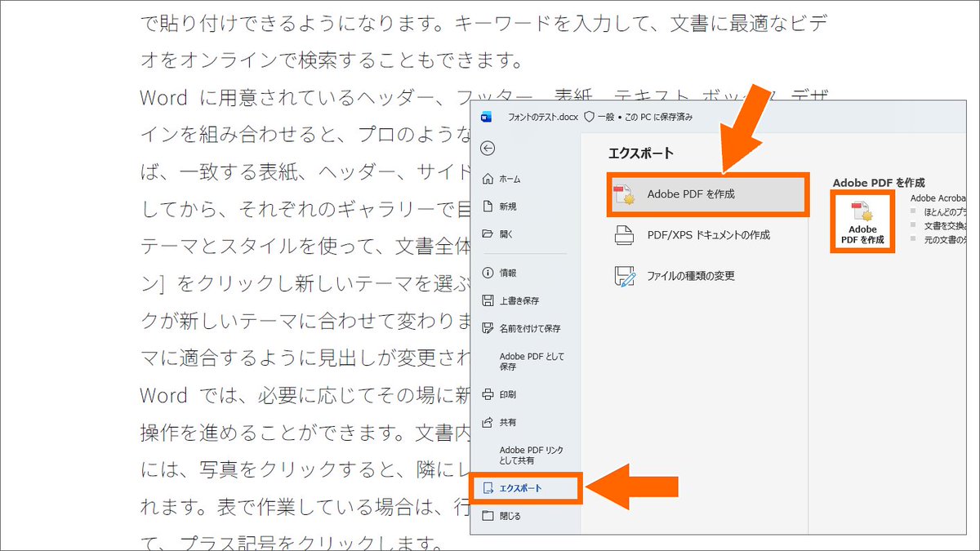980x551 pixels.
Task: Click the back arrow in backstage view
Action: [488, 149]
